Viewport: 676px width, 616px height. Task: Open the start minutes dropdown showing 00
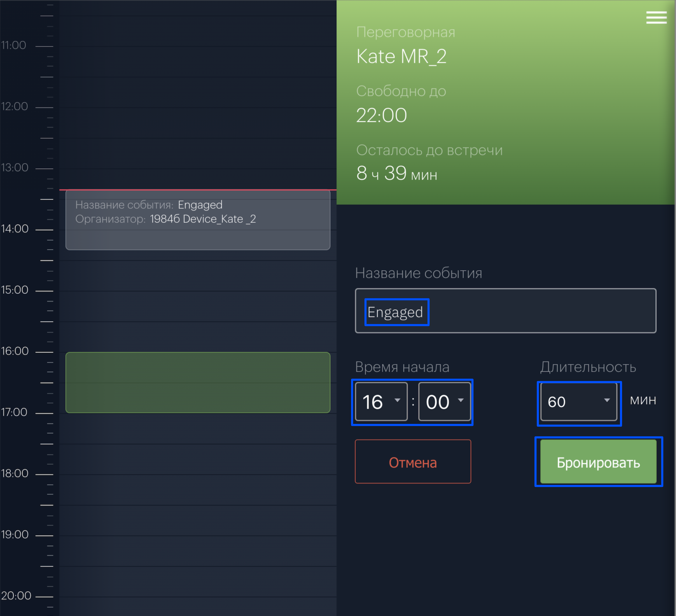(445, 402)
